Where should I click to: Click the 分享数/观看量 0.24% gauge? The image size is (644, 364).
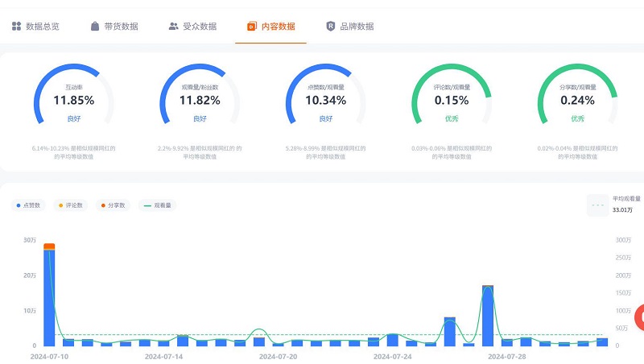(577, 101)
